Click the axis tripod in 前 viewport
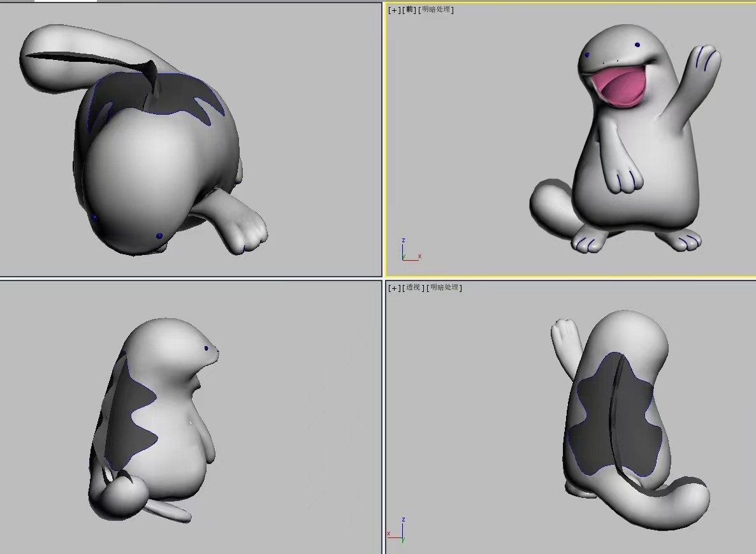The width and height of the screenshot is (756, 554). (x=411, y=250)
